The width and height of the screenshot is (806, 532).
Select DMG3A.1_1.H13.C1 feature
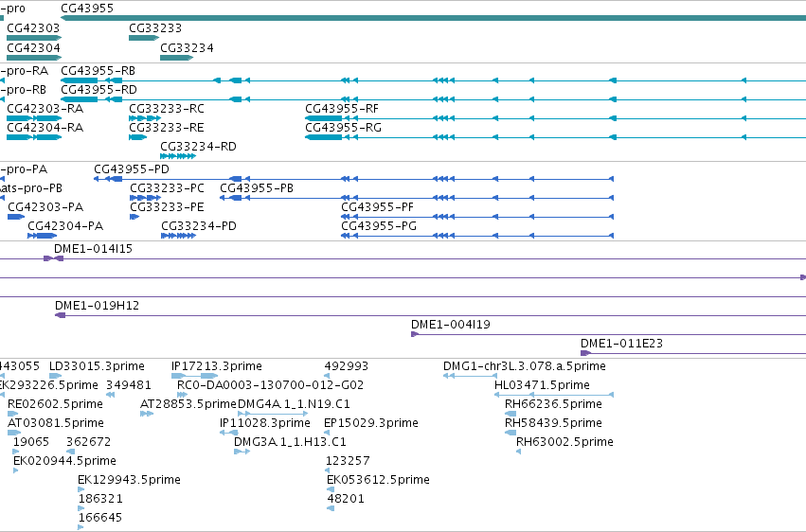click(242, 452)
